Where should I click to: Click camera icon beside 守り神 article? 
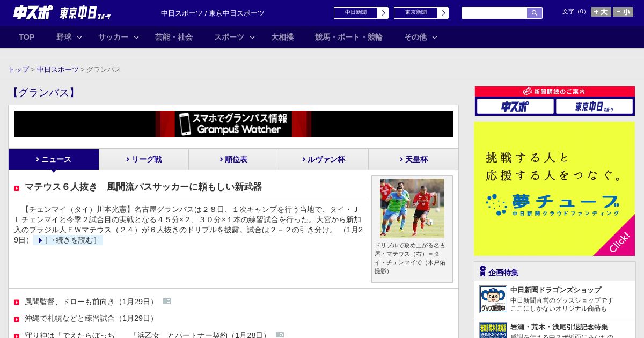280,335
